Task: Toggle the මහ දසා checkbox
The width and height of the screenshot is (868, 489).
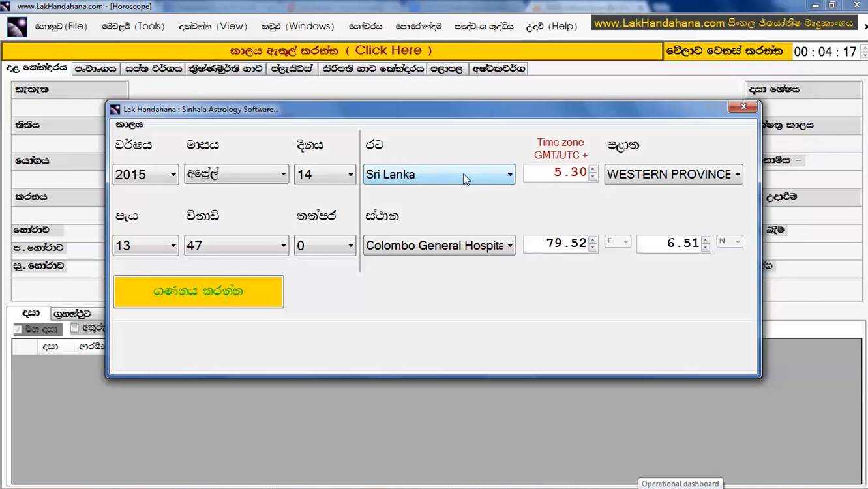Action: (x=18, y=329)
